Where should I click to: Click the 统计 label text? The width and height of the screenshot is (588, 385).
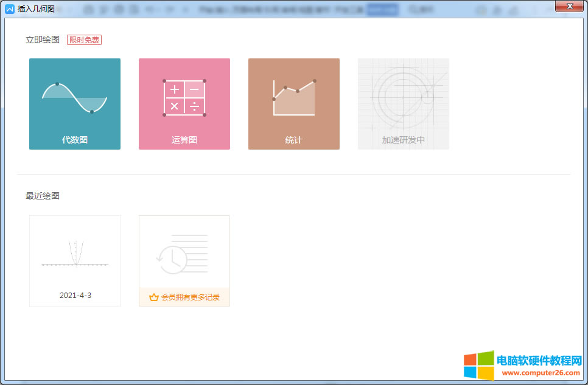(293, 140)
